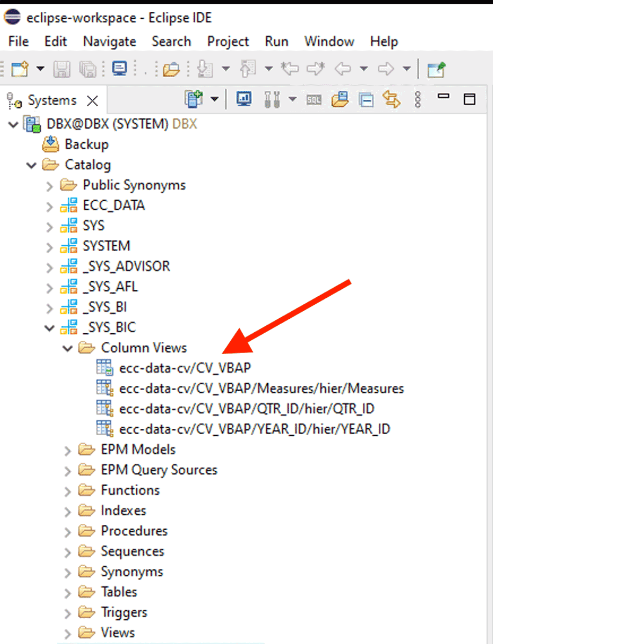Expand the SYSTEM schema

[49, 247]
